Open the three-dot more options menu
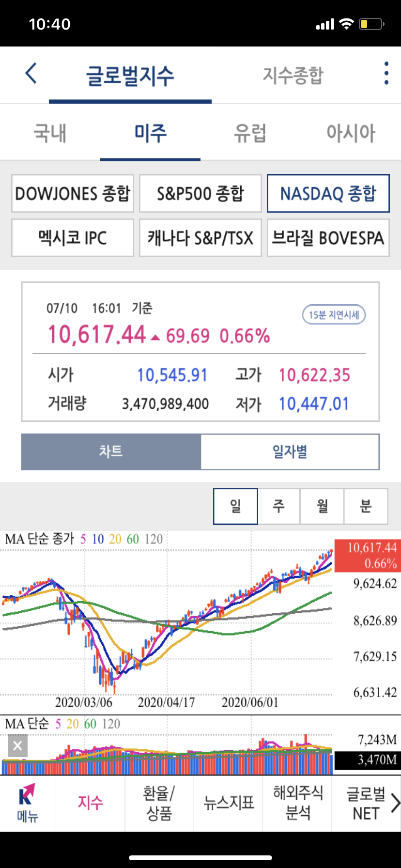Viewport: 401px width, 868px height. click(386, 73)
